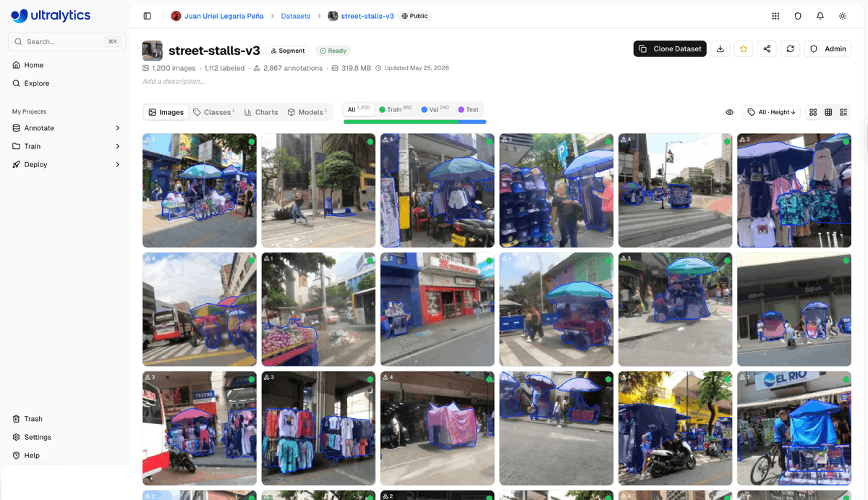The image size is (868, 500).
Task: Click Clone Dataset button
Action: tap(670, 48)
